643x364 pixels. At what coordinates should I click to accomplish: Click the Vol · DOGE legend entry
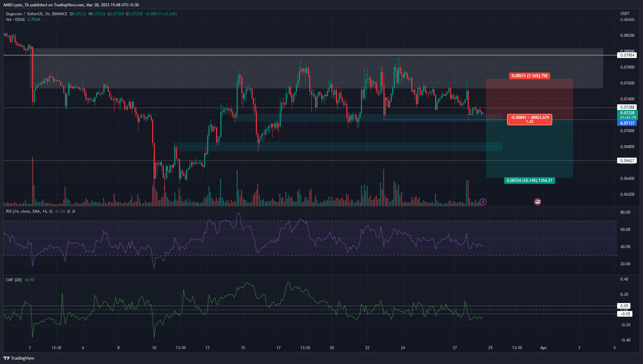tap(15, 19)
